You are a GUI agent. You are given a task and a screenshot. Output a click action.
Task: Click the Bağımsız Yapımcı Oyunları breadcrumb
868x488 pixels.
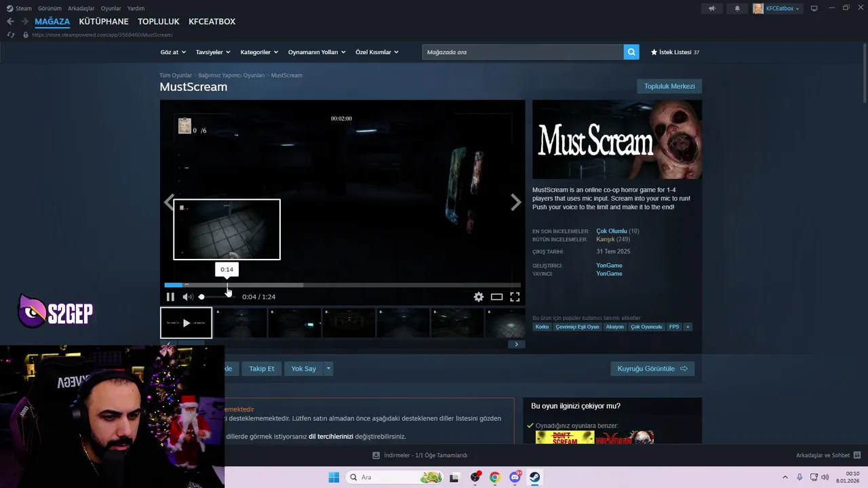click(231, 75)
